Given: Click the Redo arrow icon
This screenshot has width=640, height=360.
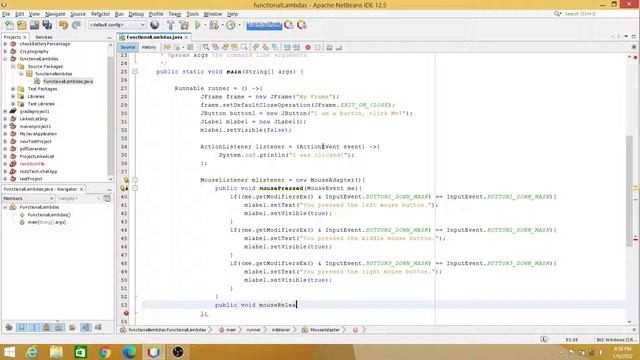Looking at the screenshot, I should [x=76, y=25].
